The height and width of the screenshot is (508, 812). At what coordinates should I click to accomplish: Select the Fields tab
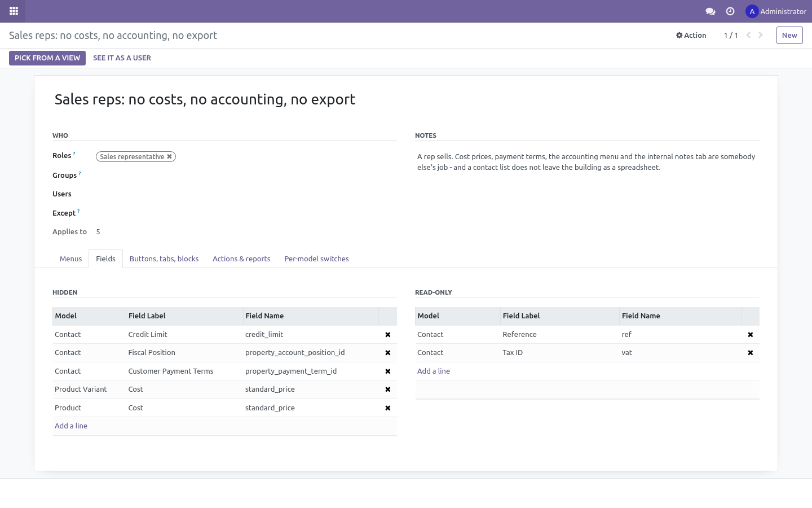pos(105,259)
